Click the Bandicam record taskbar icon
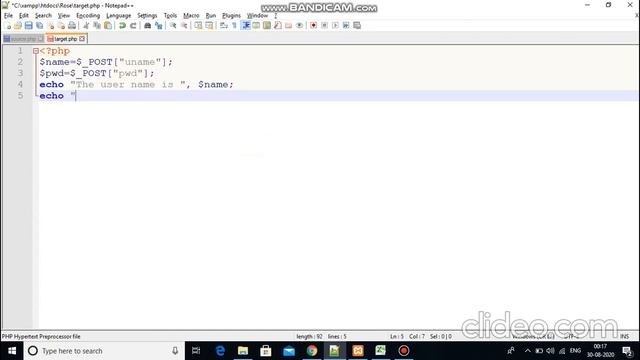 (404, 351)
